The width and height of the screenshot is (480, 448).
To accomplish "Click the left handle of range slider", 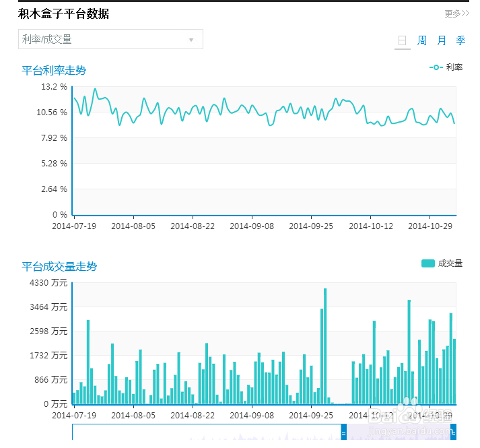I will point(344,433).
